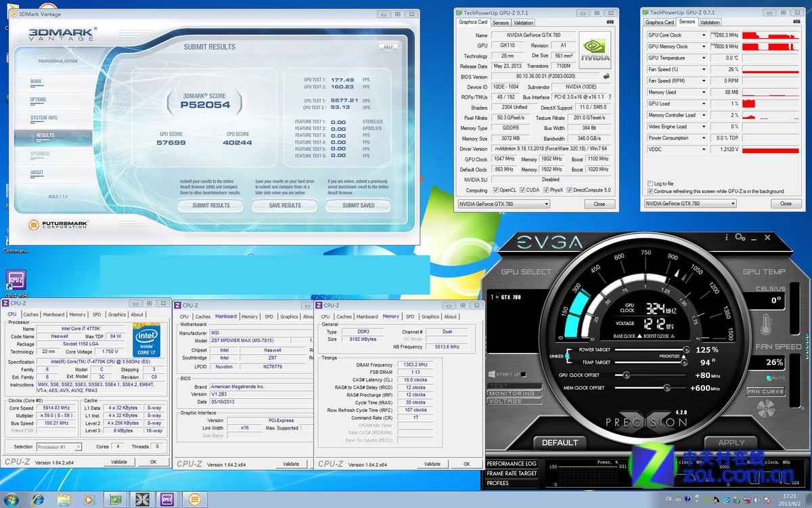812x508 pixels.
Task: Click the Intel Core i7 logo in CPU-Z
Action: (x=146, y=340)
